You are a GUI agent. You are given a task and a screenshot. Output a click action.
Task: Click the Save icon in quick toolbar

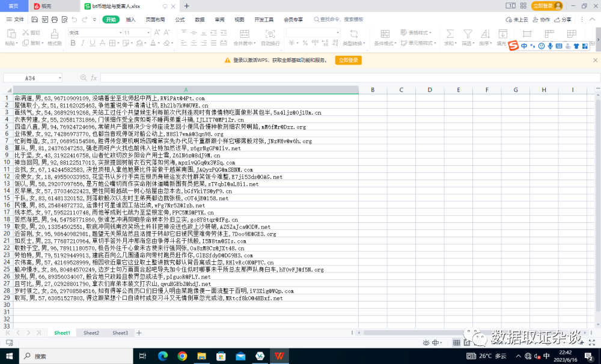(35, 20)
